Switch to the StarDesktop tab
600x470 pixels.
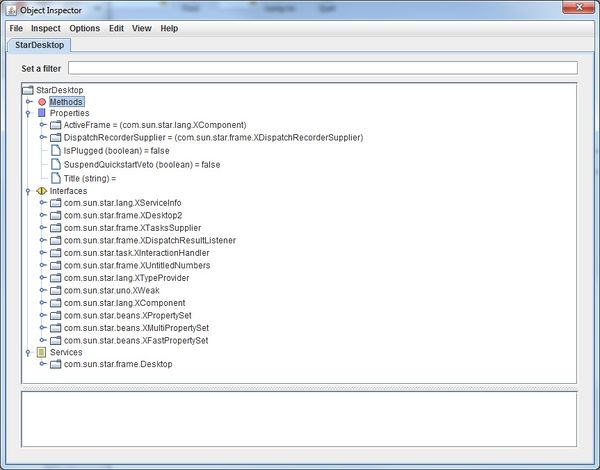(x=38, y=45)
